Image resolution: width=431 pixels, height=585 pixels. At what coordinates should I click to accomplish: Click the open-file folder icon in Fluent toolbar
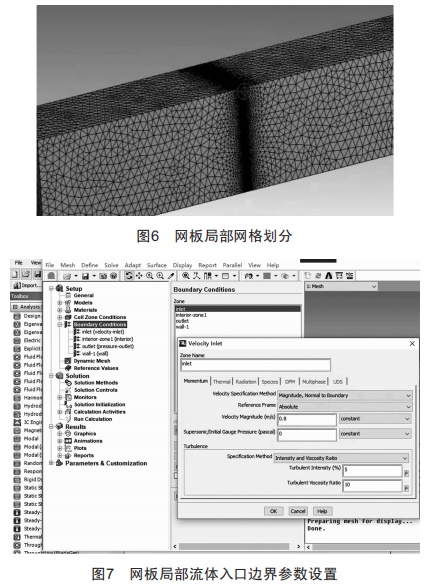[x=68, y=276]
